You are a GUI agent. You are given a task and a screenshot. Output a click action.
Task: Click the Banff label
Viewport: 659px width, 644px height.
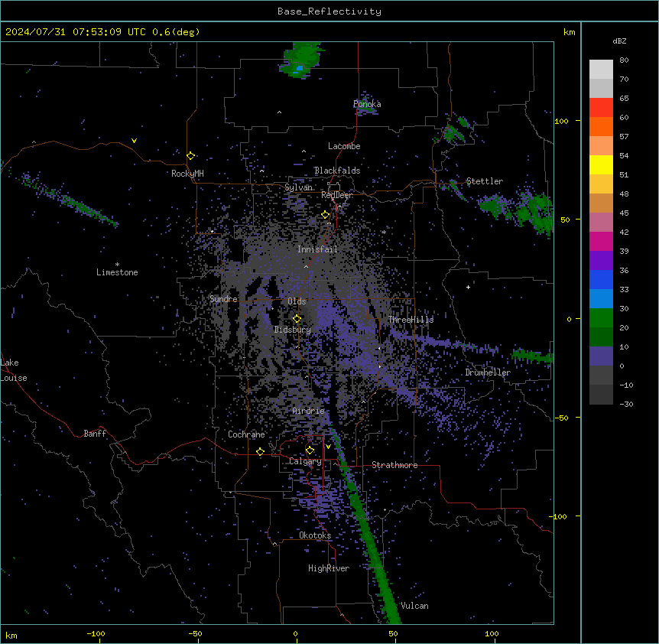95,434
